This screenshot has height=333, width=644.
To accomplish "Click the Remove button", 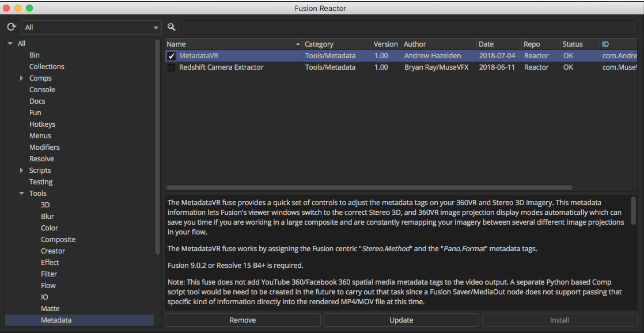I will point(243,320).
